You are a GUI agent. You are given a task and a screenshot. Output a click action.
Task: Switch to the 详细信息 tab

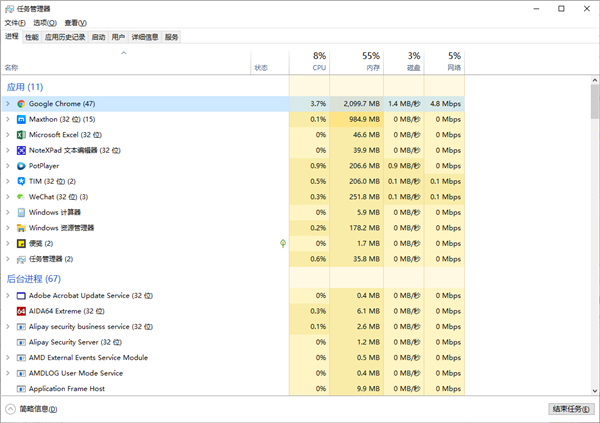pos(145,37)
